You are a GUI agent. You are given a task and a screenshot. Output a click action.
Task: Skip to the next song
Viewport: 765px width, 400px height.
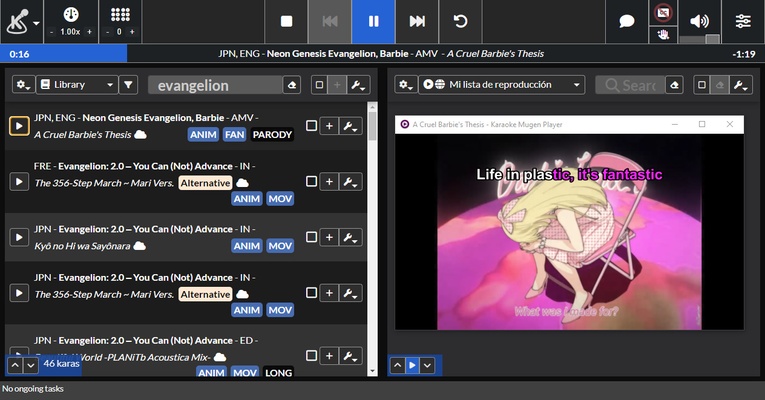point(417,21)
